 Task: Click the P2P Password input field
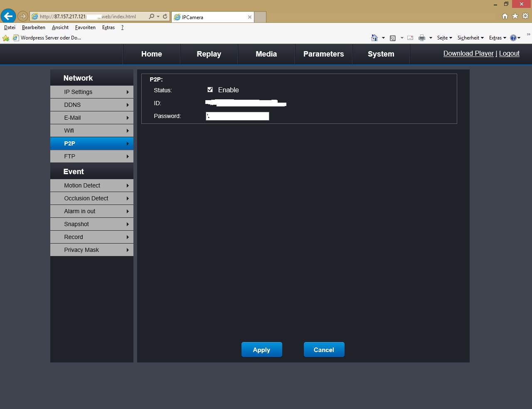(x=237, y=116)
